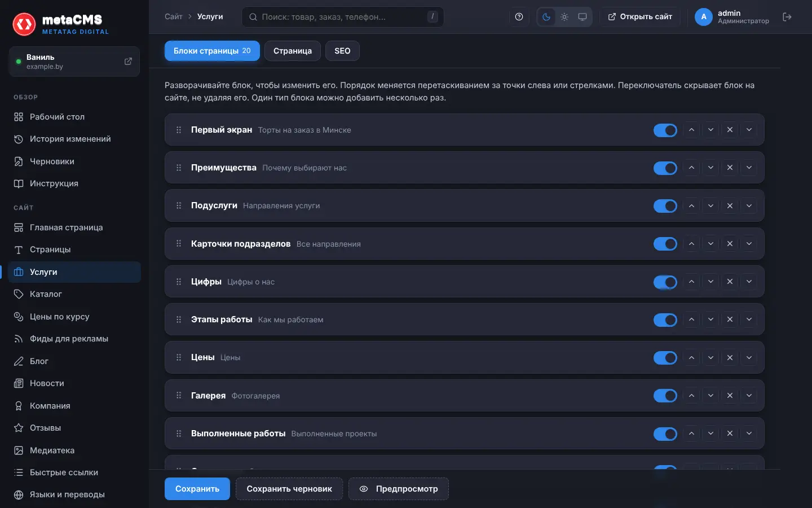
Task: Hide the Галерея block via switch
Action: 665,396
